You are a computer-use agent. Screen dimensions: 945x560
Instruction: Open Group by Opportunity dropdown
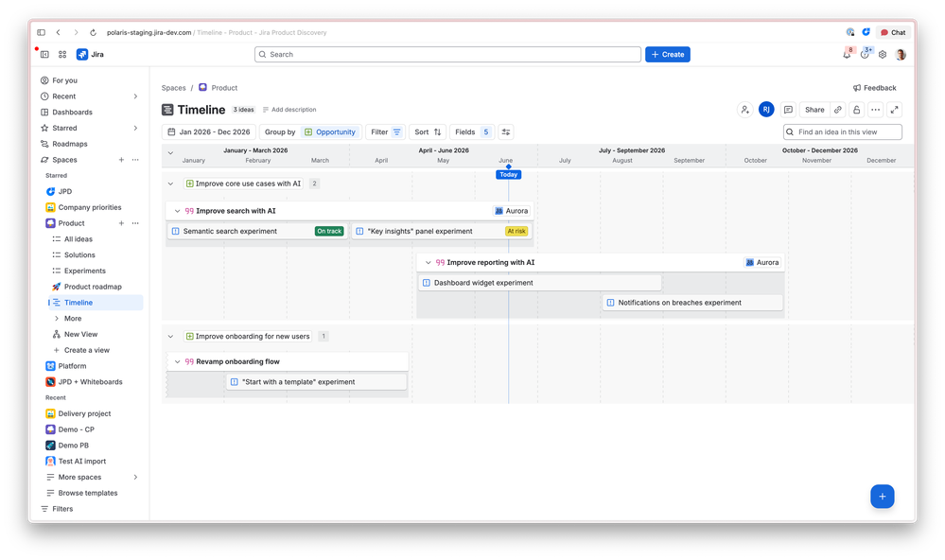point(309,132)
